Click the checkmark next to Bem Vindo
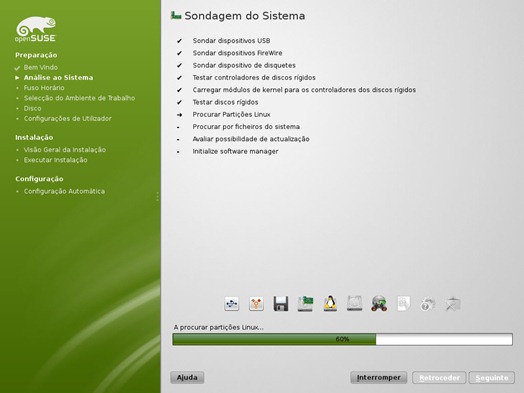524x393 pixels. coord(17,68)
